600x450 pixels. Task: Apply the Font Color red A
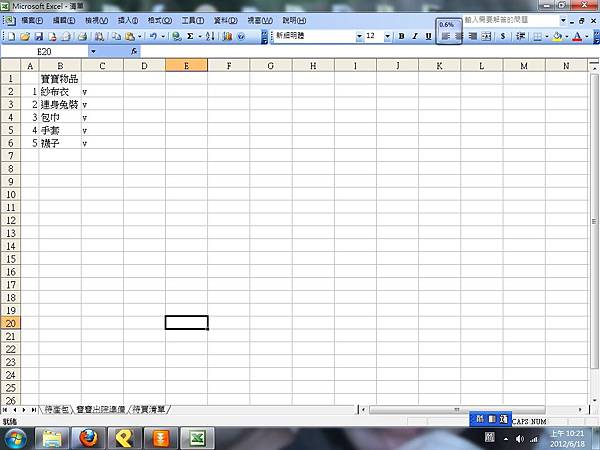coord(577,36)
